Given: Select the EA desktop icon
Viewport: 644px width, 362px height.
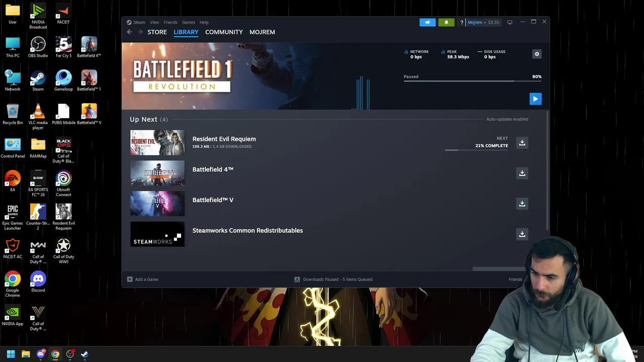Looking at the screenshot, I should coord(13,182).
